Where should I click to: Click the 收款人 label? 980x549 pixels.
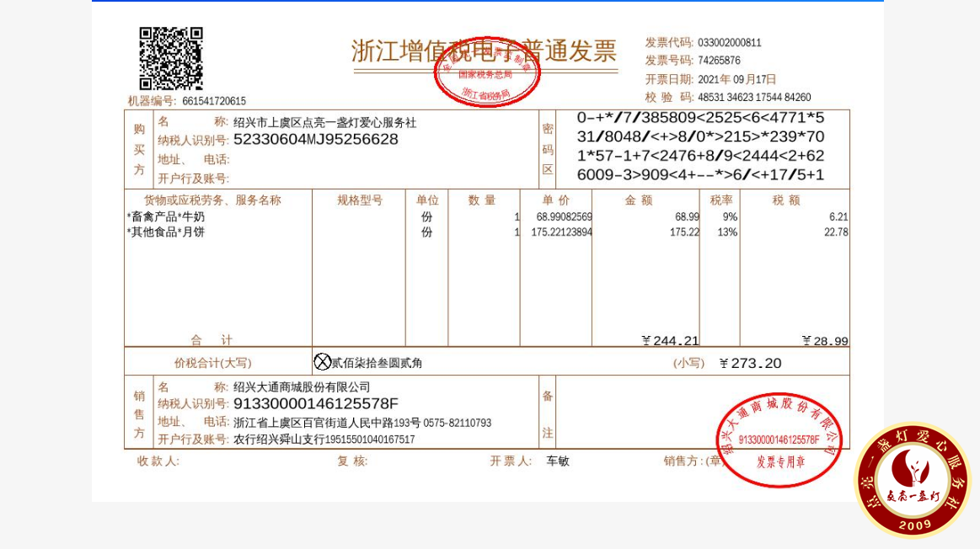[x=158, y=461]
